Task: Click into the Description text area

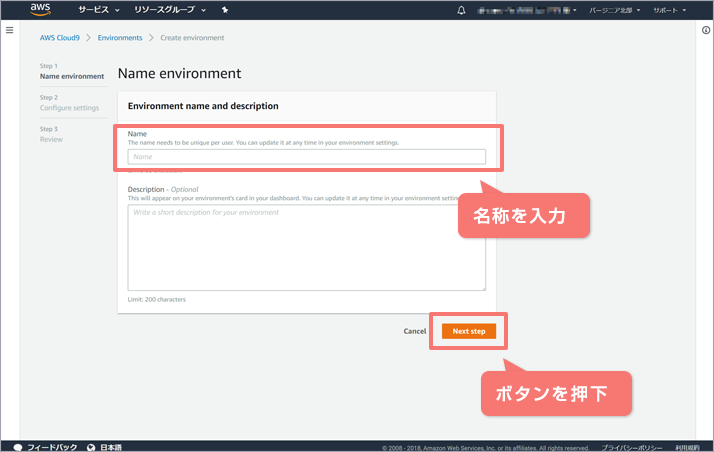Action: 306,247
